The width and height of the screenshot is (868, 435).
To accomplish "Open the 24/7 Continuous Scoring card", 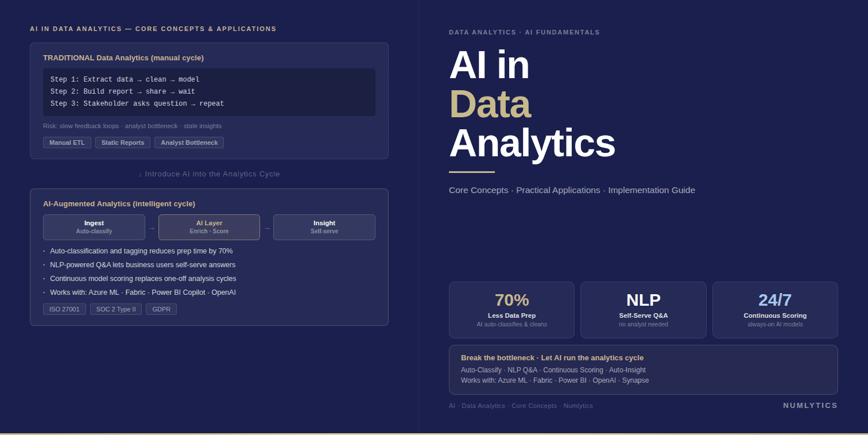I will [x=775, y=310].
